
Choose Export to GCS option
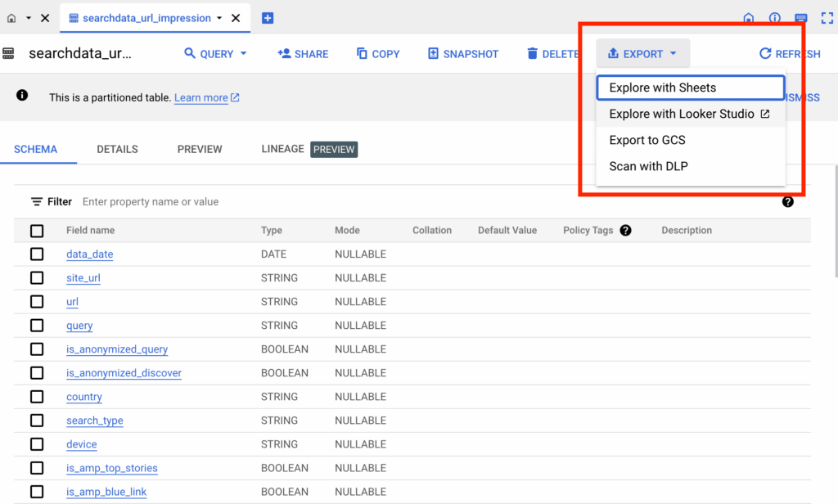(x=691, y=140)
